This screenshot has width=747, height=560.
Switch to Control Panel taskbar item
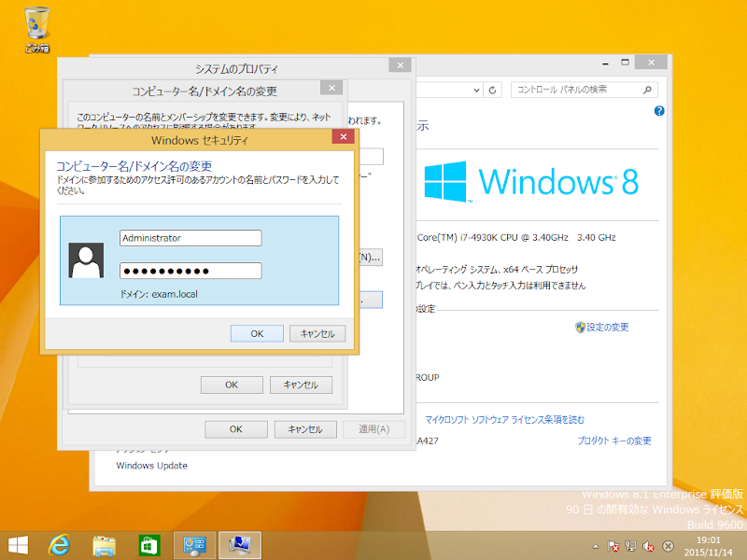194,546
